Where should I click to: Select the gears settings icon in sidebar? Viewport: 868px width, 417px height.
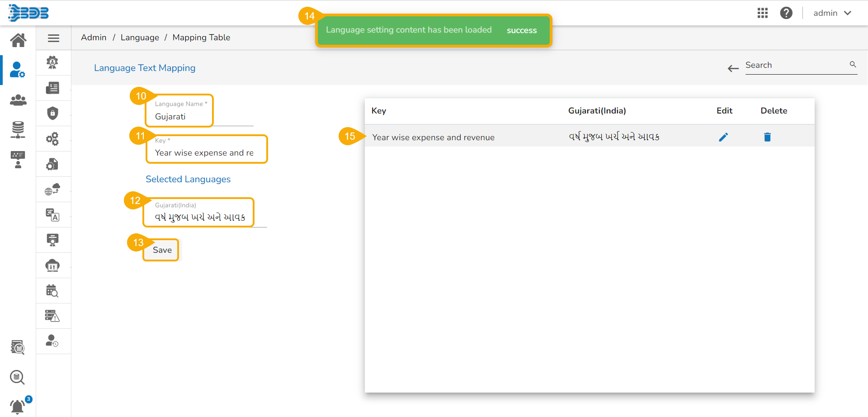tap(53, 138)
